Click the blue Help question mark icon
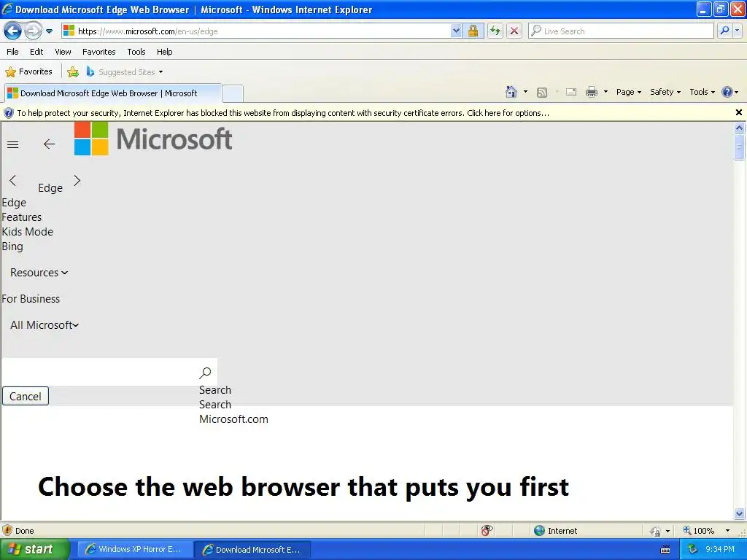747x560 pixels. point(727,92)
